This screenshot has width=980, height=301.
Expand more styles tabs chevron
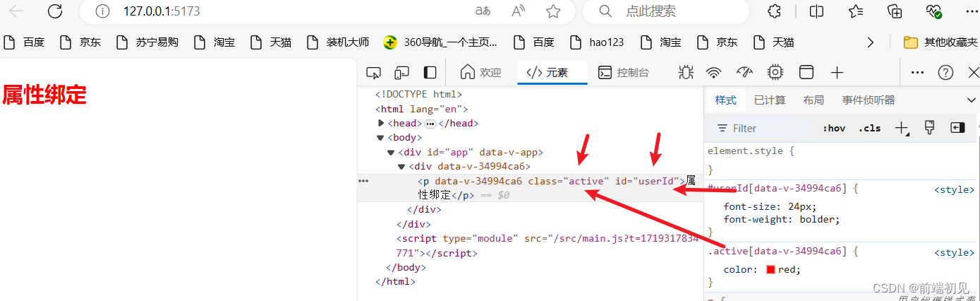click(972, 100)
